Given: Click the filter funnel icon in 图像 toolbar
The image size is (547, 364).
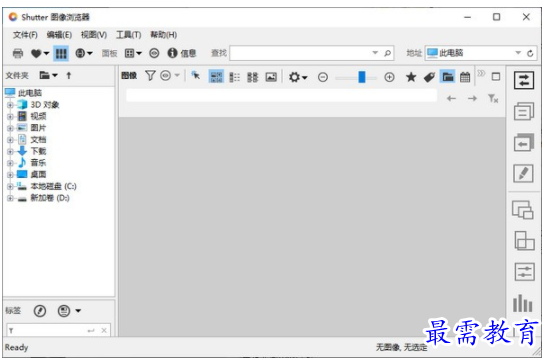Looking at the screenshot, I should pos(150,76).
